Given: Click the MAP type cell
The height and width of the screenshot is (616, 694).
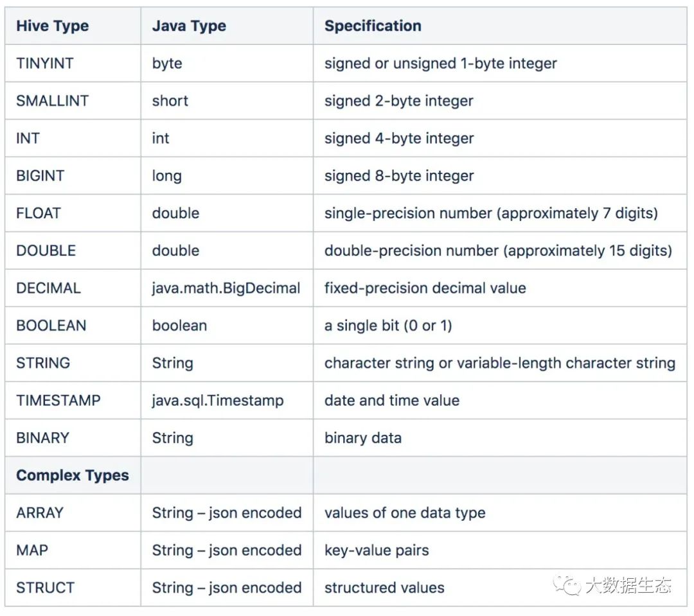Looking at the screenshot, I should tap(32, 550).
